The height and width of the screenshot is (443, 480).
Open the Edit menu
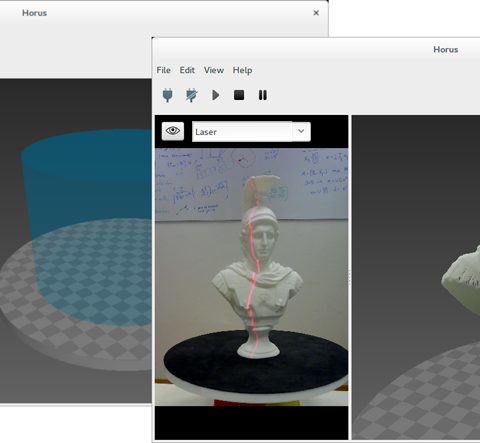(187, 70)
